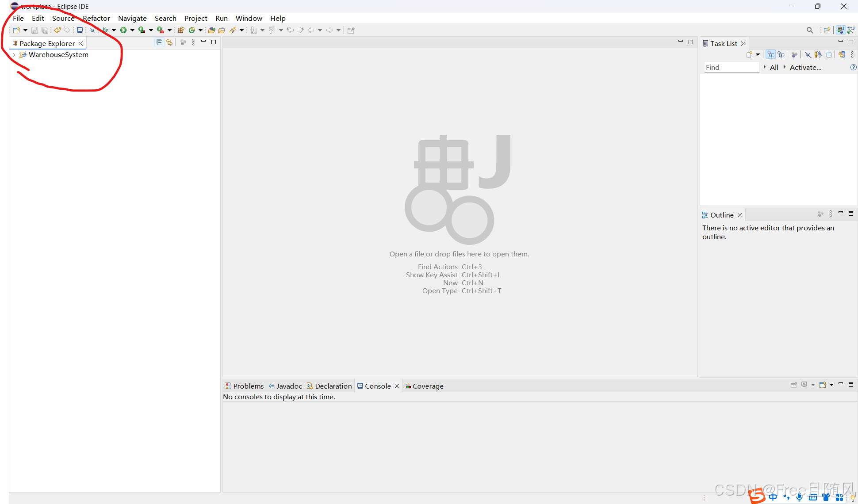Viewport: 858px width, 504px height.
Task: Select the WarehouseSystem project
Action: pos(58,55)
